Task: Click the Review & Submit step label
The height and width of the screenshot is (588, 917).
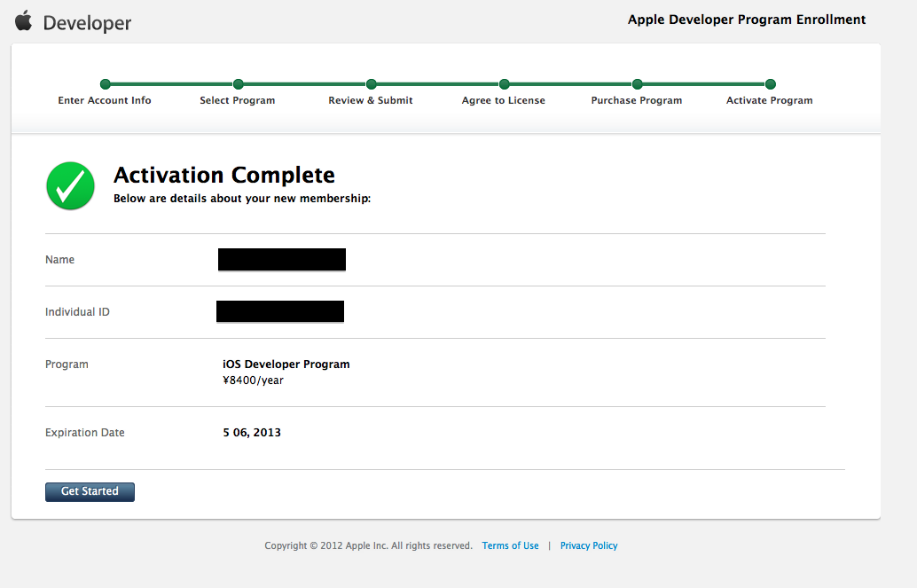Action: pyautogui.click(x=371, y=100)
